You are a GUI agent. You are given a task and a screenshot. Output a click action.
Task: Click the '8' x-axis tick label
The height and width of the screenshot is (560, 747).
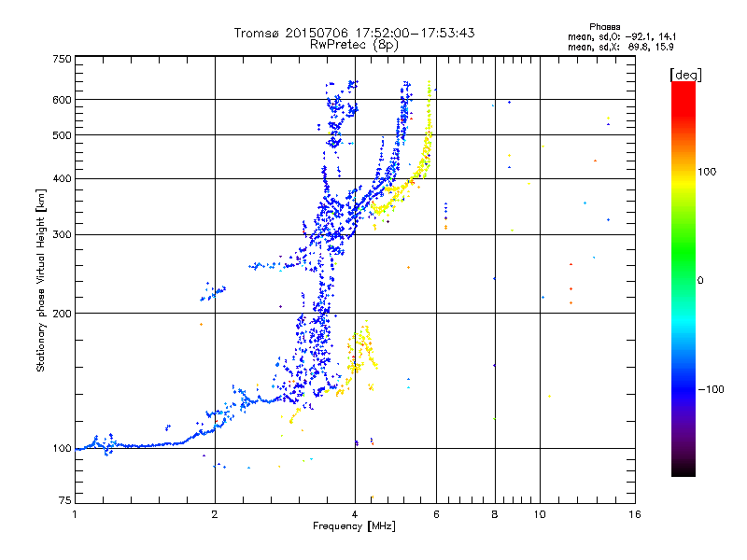coord(495,514)
